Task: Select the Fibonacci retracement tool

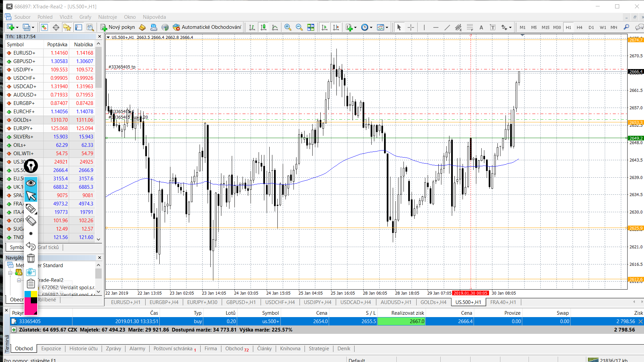Action: coord(470,27)
